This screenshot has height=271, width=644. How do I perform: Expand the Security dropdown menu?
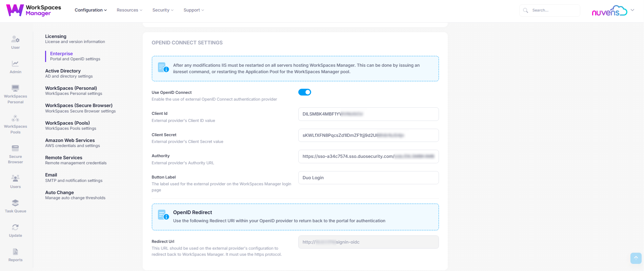(163, 10)
